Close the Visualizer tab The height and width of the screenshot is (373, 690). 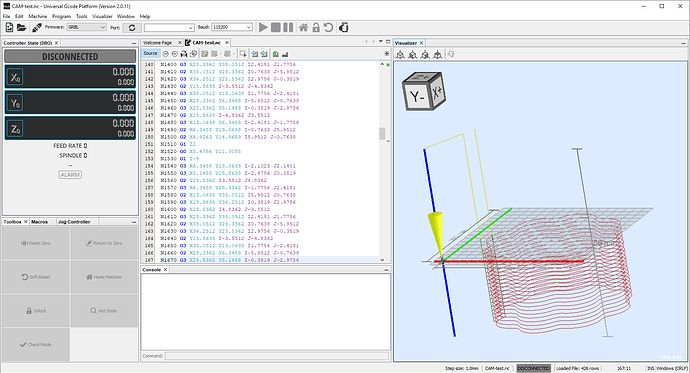click(421, 43)
